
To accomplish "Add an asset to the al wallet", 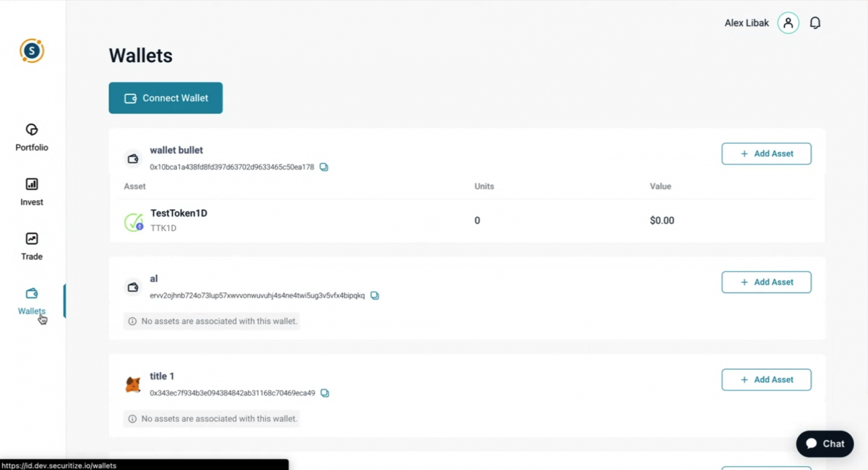I will tap(766, 282).
